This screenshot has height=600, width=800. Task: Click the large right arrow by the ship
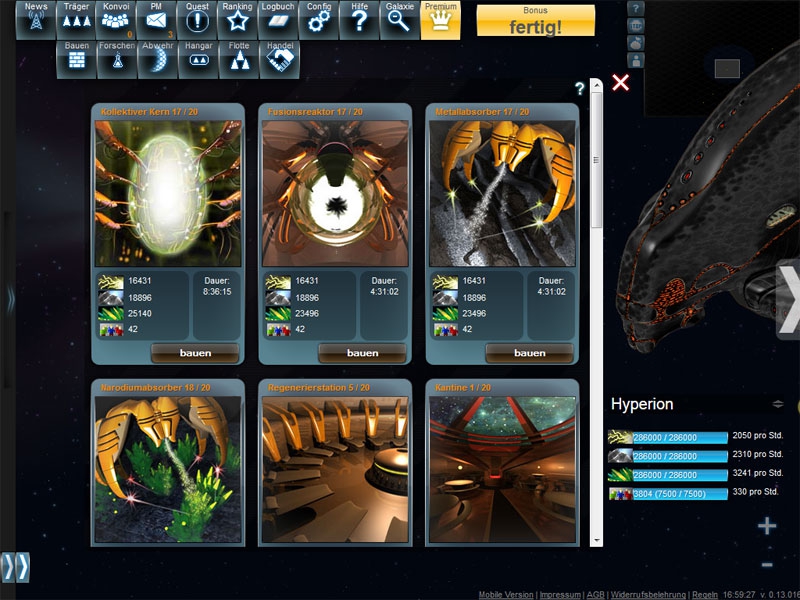point(788,300)
